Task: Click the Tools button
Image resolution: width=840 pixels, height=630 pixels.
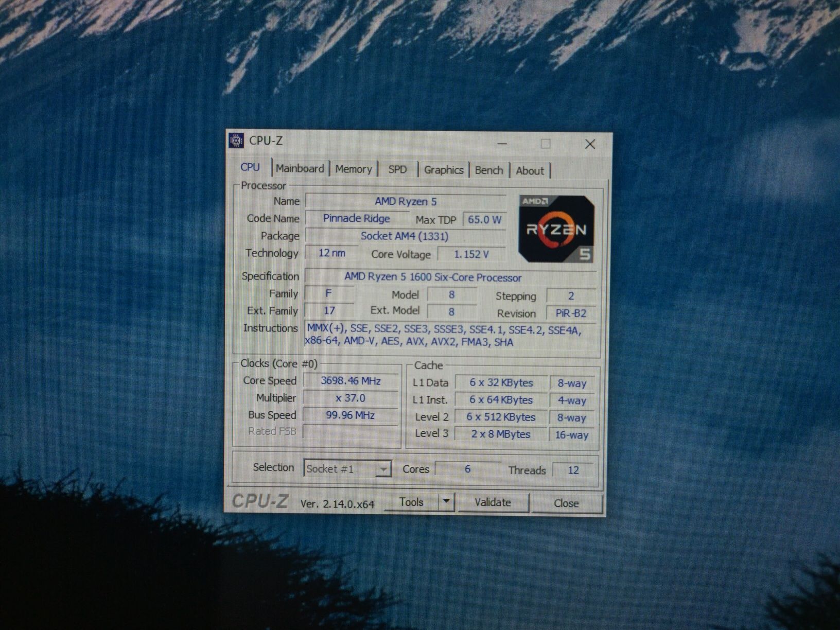Action: click(412, 502)
